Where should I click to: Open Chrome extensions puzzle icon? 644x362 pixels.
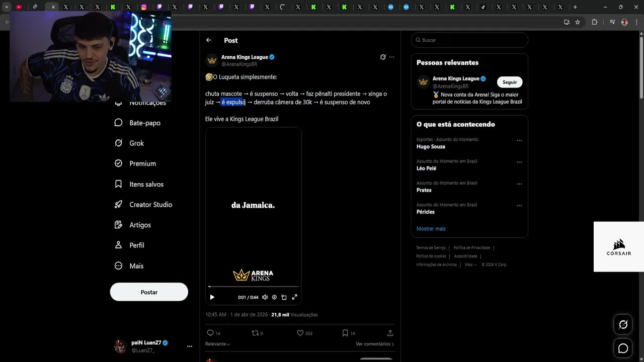[x=594, y=22]
